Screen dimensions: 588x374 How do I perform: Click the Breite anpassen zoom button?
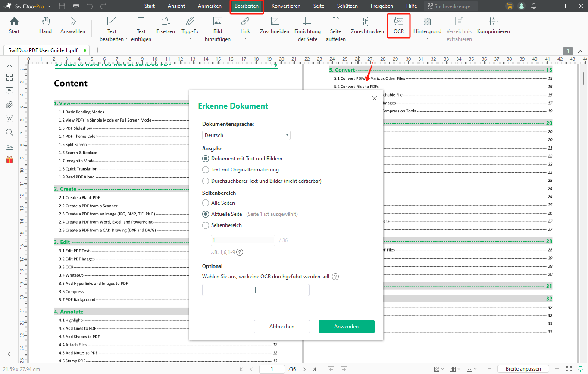click(x=523, y=369)
